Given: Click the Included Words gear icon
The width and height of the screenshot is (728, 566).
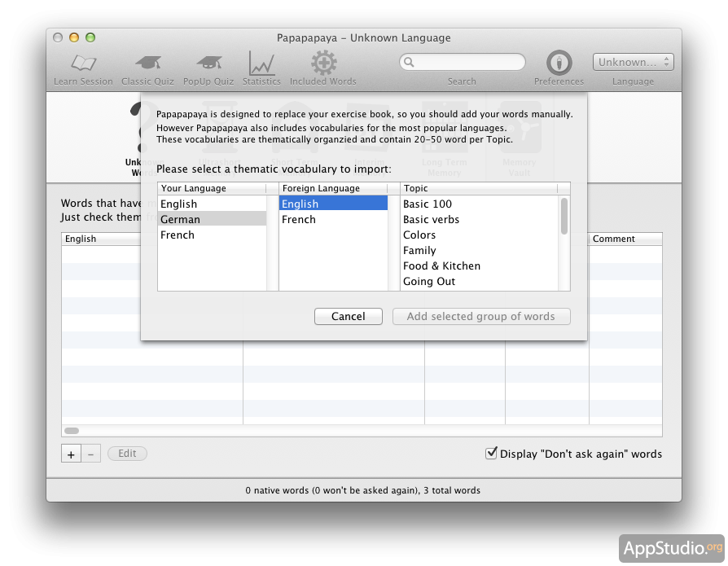Looking at the screenshot, I should pyautogui.click(x=323, y=64).
